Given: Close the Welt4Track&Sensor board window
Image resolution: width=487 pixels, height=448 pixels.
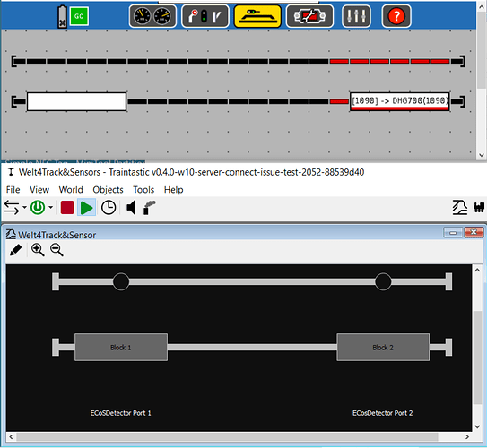Looking at the screenshot, I should pos(474,232).
